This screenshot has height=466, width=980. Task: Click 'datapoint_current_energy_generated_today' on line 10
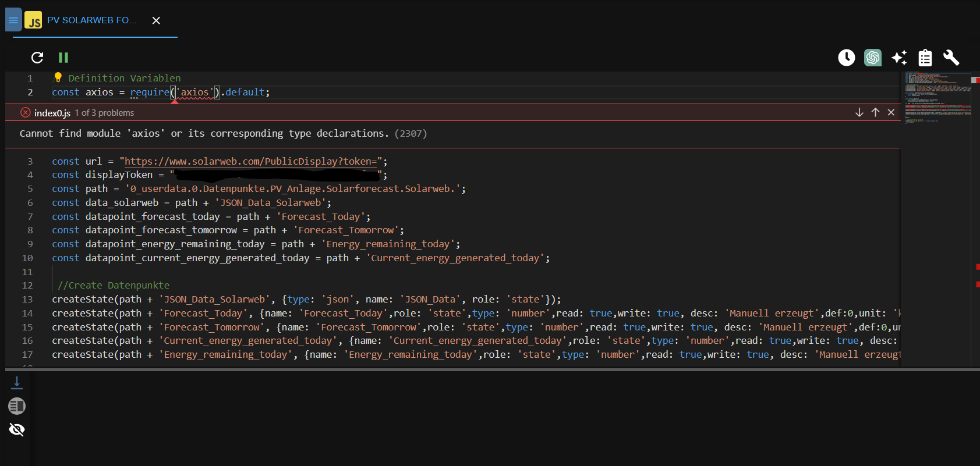(197, 258)
